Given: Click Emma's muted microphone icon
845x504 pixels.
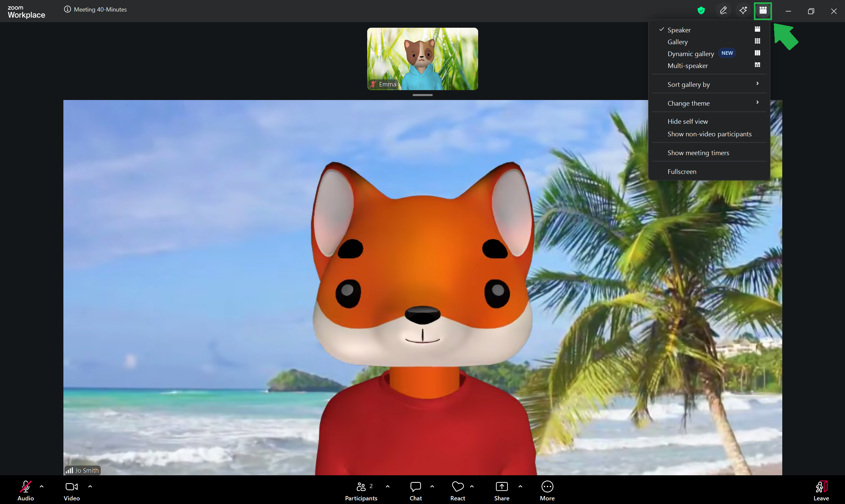Looking at the screenshot, I should tap(373, 84).
